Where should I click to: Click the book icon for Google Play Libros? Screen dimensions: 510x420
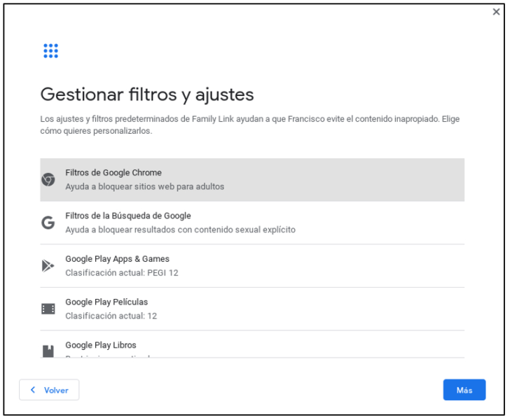(48, 351)
